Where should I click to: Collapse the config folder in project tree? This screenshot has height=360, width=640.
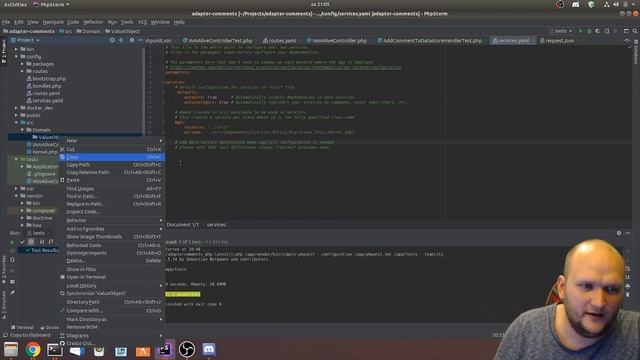click(17, 56)
